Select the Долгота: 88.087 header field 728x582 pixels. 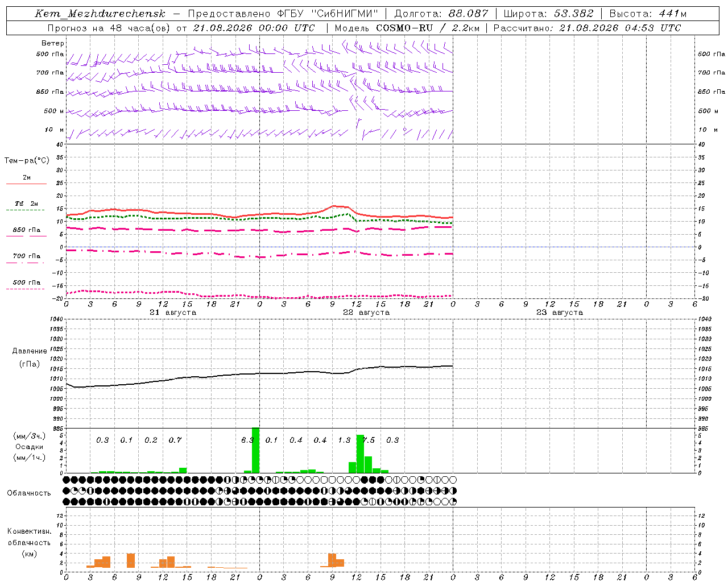click(x=441, y=14)
